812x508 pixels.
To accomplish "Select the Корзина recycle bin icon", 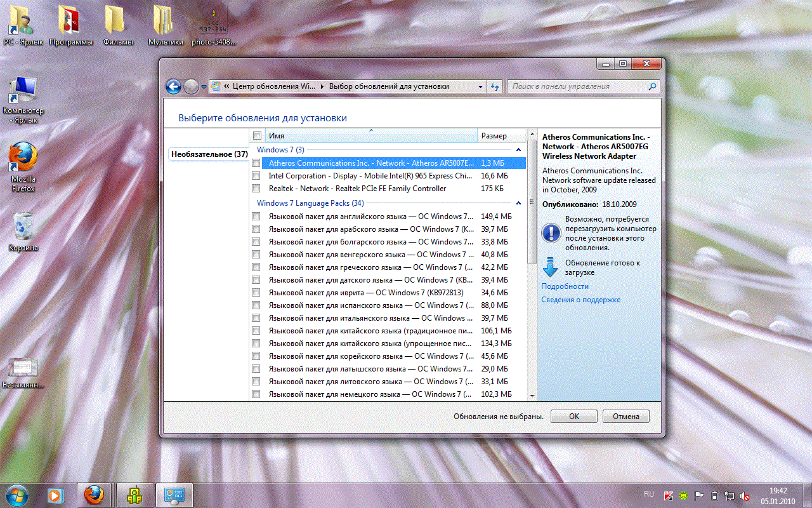I will point(23,231).
